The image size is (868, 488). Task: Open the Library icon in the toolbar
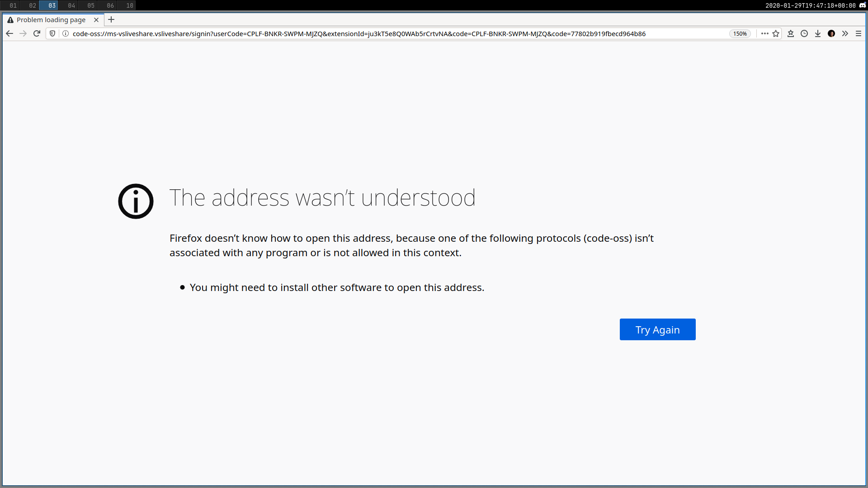click(791, 33)
